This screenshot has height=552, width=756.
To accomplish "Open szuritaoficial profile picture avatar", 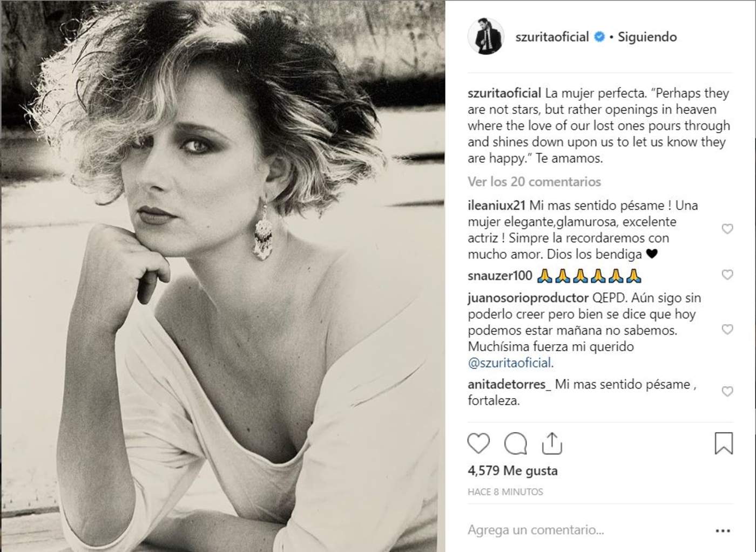I will pyautogui.click(x=485, y=37).
